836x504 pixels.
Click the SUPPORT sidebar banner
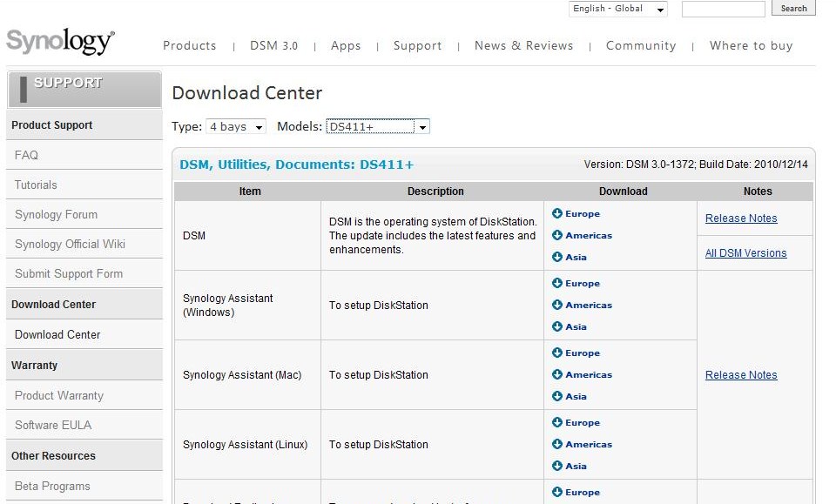(x=84, y=90)
